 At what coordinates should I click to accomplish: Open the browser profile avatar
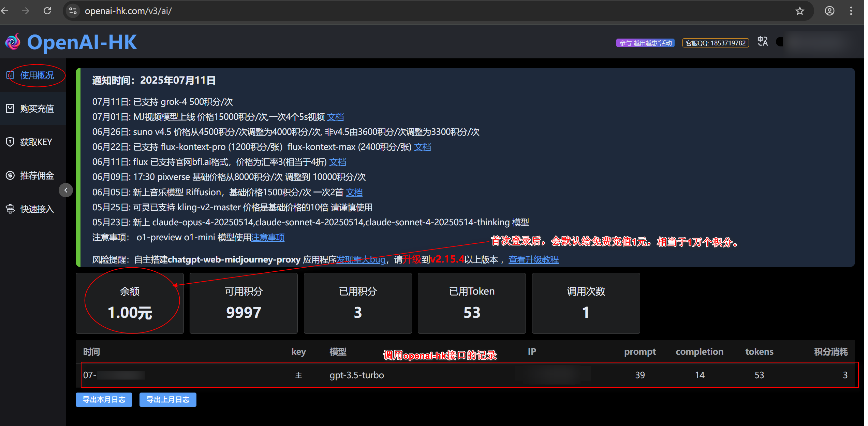pyautogui.click(x=829, y=11)
